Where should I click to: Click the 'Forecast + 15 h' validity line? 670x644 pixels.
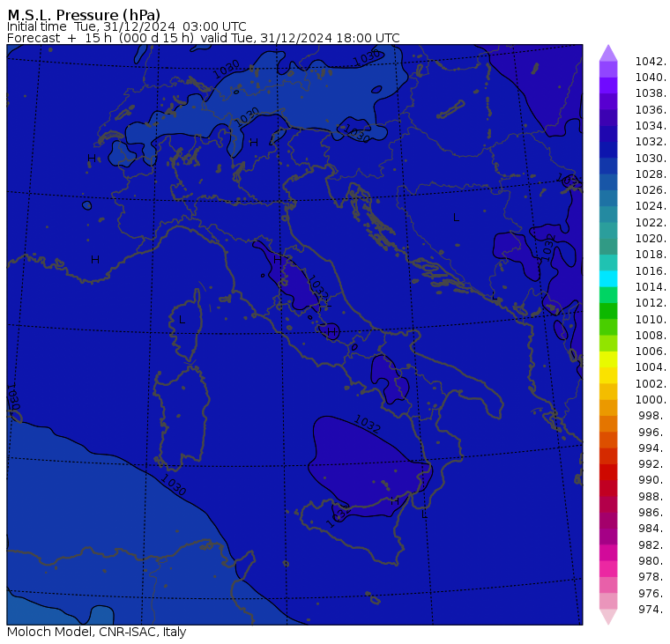204,38
